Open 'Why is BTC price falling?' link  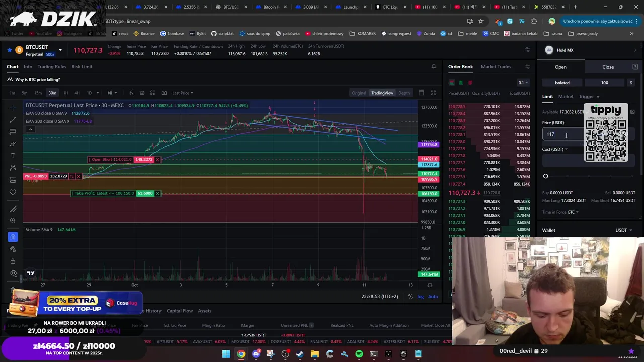click(x=37, y=79)
